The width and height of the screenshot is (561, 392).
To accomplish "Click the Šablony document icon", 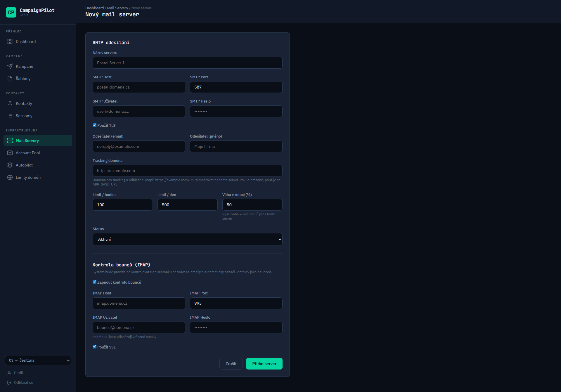I will 10,79.
